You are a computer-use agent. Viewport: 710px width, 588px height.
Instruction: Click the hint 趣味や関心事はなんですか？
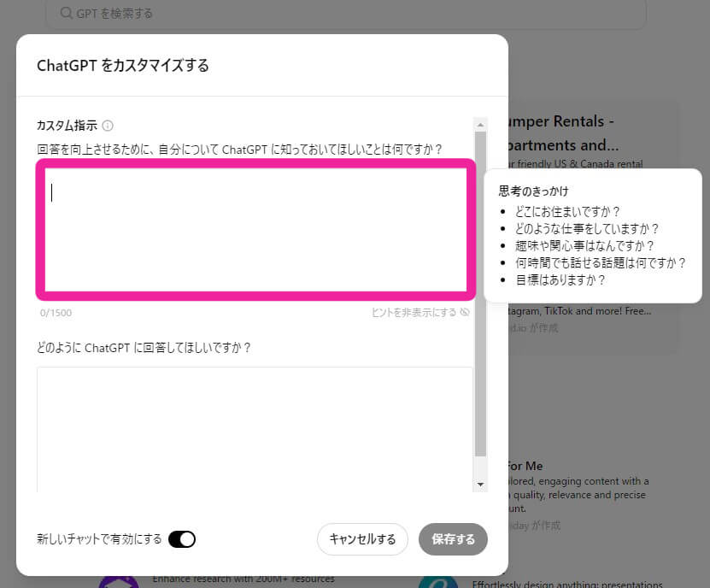(x=584, y=246)
